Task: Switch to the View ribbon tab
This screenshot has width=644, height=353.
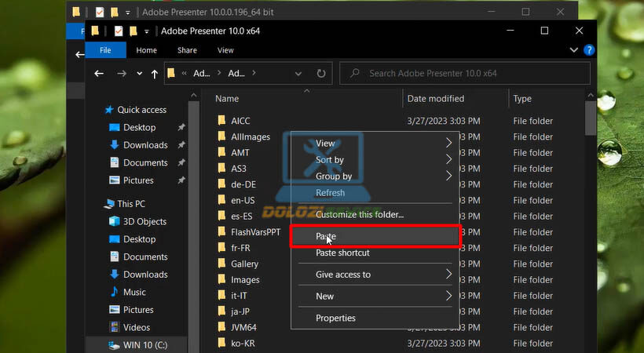Action: coord(225,50)
